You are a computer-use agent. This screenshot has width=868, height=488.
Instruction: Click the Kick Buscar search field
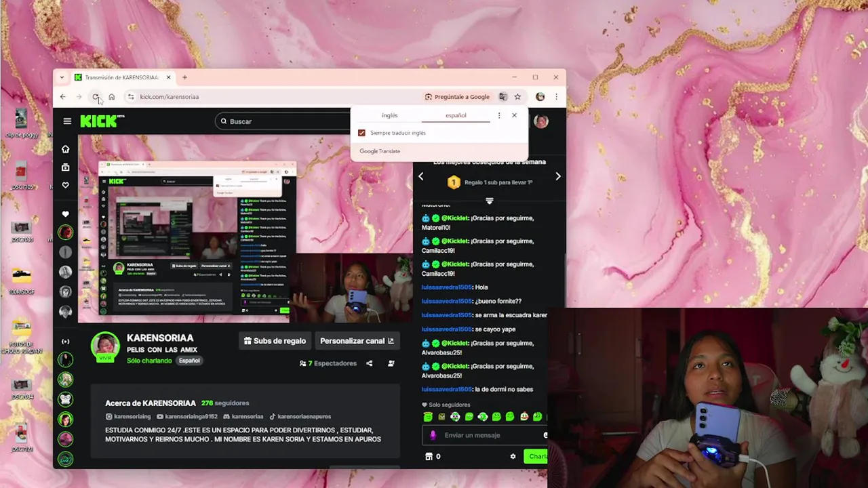point(285,121)
